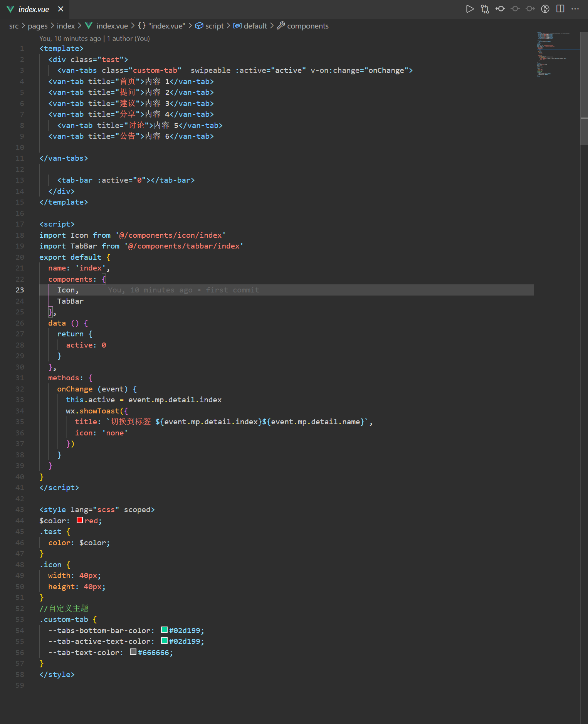Viewport: 588px width, 724px height.
Task: Open CodeLens "You, 10 minutes ago" blame
Action: pos(70,39)
